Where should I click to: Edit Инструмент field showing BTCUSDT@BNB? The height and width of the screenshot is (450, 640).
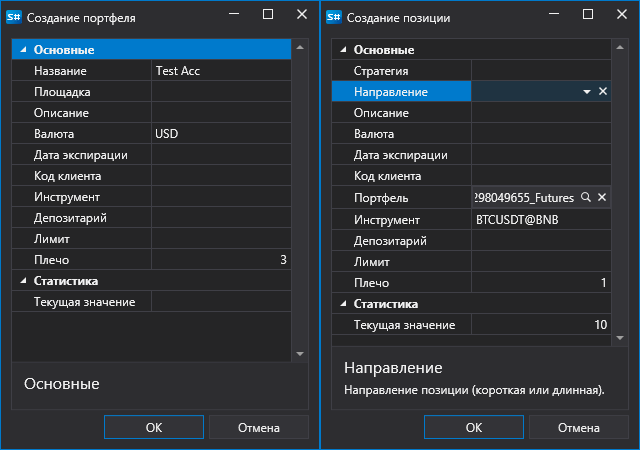pos(541,220)
